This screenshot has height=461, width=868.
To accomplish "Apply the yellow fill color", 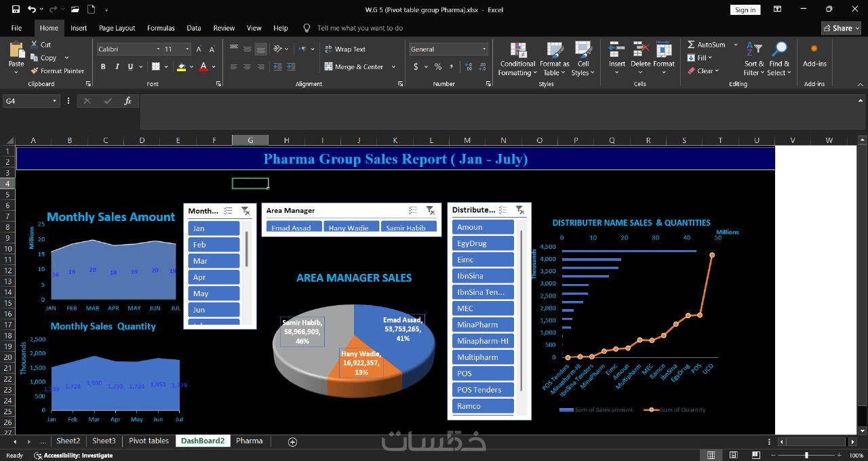I will click(181, 66).
